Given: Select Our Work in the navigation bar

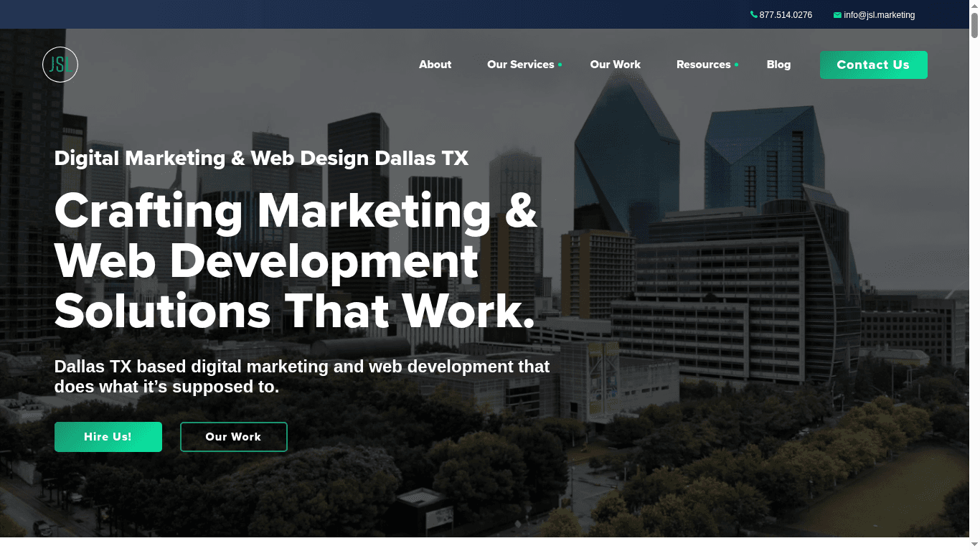Looking at the screenshot, I should pos(615,65).
